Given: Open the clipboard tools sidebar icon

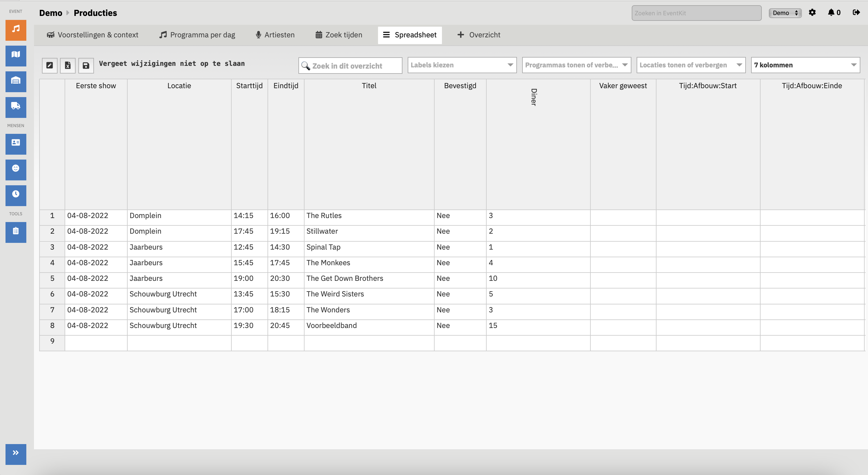Looking at the screenshot, I should [x=16, y=232].
